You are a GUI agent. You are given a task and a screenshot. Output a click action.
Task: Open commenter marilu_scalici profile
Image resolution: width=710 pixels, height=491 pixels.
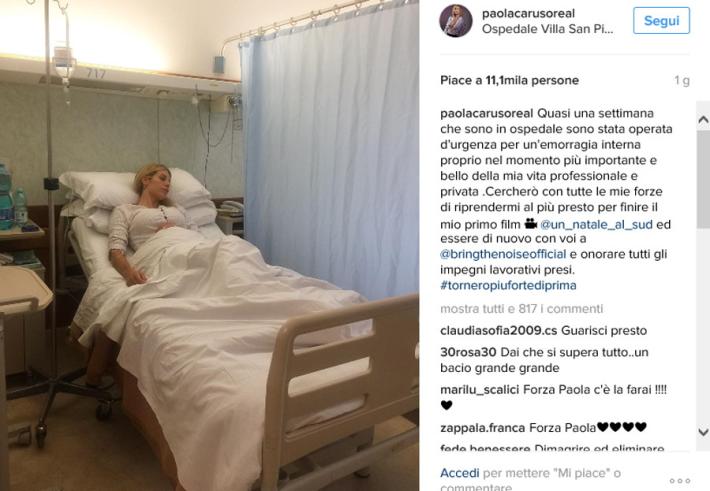click(480, 390)
